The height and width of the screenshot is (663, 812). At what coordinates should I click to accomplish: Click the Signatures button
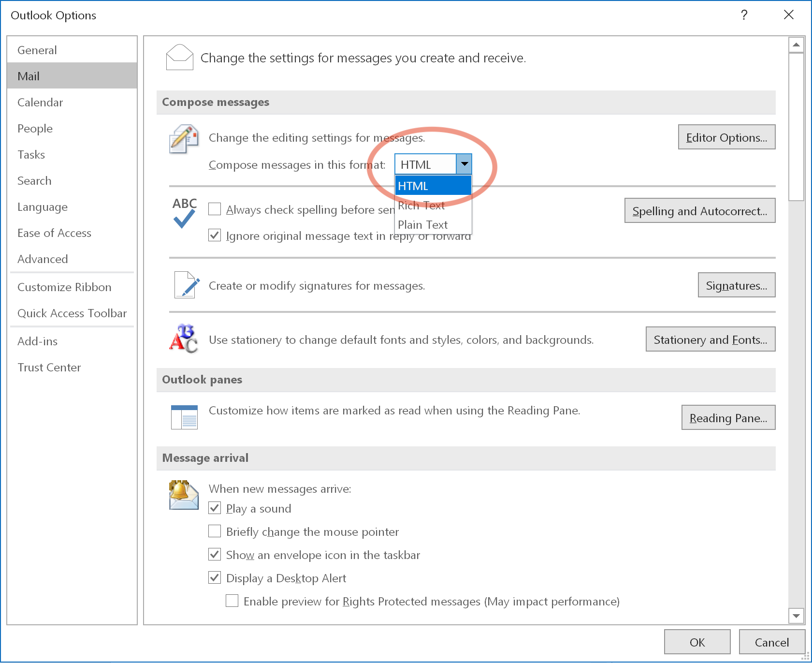tap(736, 285)
